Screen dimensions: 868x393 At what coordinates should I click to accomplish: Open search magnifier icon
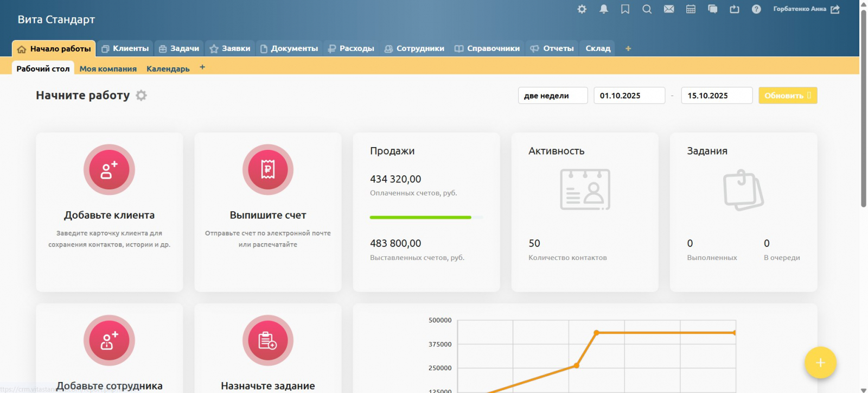[x=647, y=9]
